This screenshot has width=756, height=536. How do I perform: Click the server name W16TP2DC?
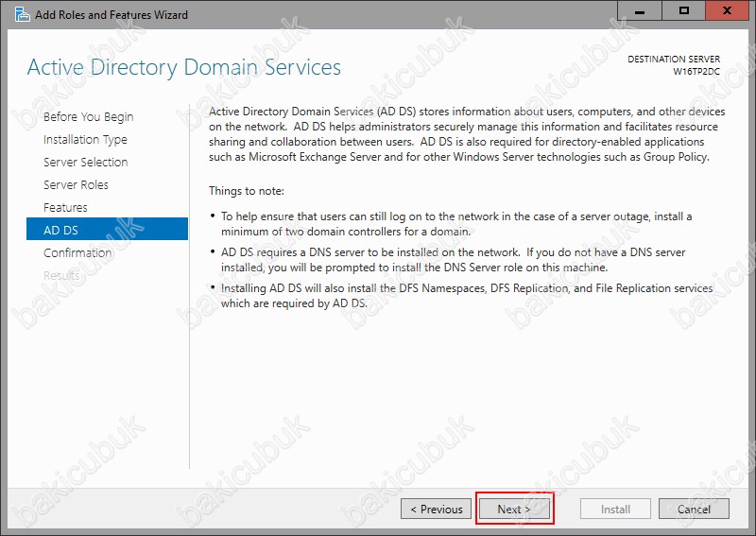click(696, 72)
